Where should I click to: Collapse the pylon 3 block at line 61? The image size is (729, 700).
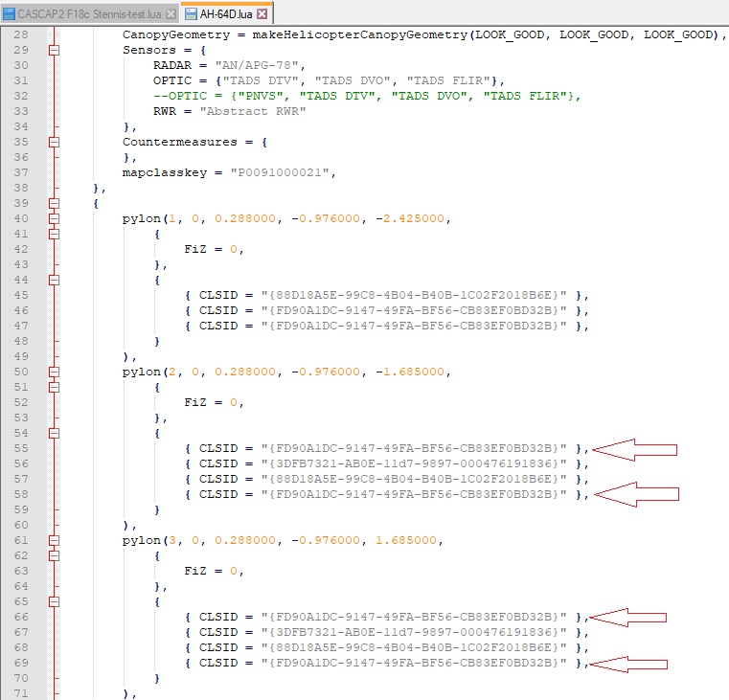55,540
